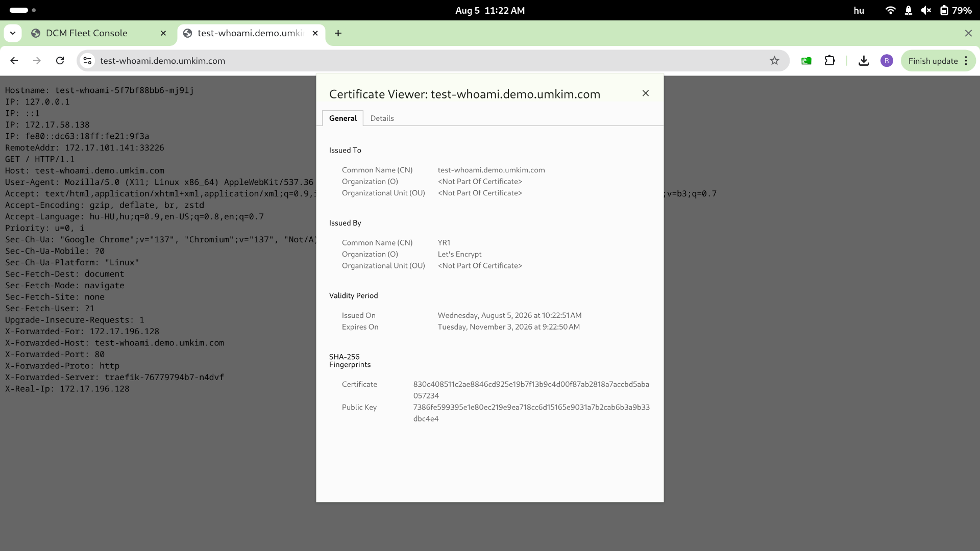The width and height of the screenshot is (980, 551).
Task: Open site information icon in address bar
Action: coord(87,61)
